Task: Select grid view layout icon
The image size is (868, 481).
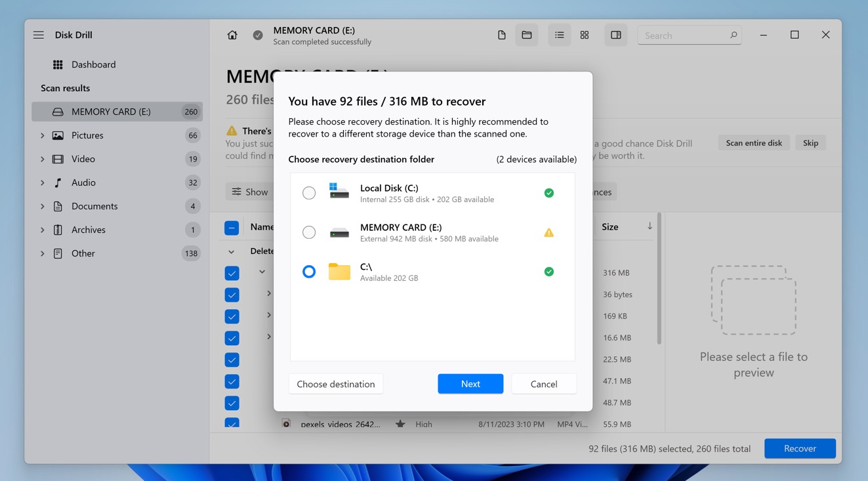Action: point(585,35)
